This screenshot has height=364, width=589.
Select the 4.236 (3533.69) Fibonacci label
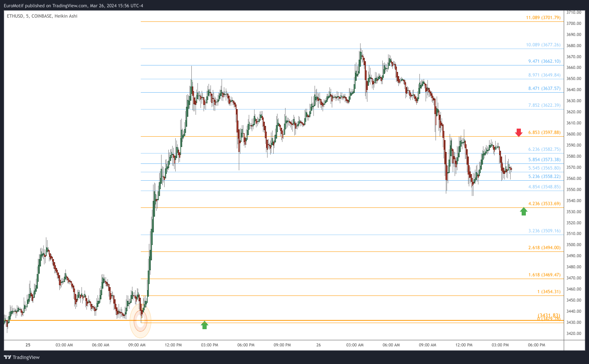pyautogui.click(x=544, y=204)
